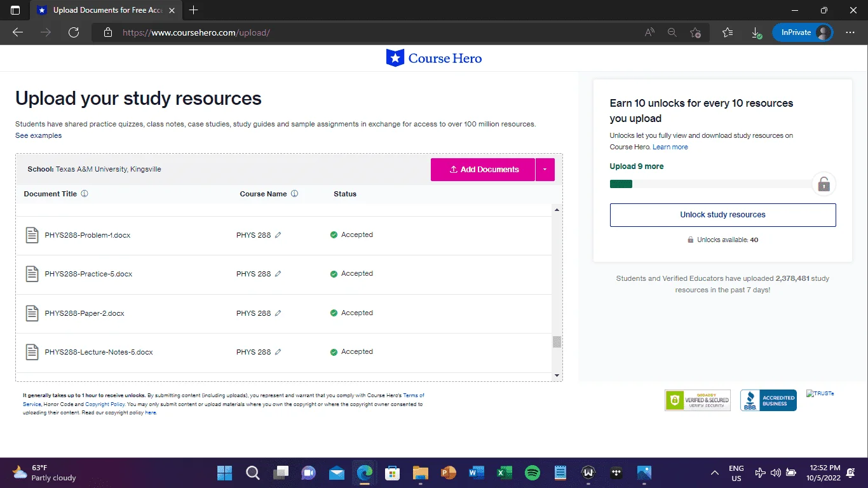Open the Copyright Policy link

105,404
